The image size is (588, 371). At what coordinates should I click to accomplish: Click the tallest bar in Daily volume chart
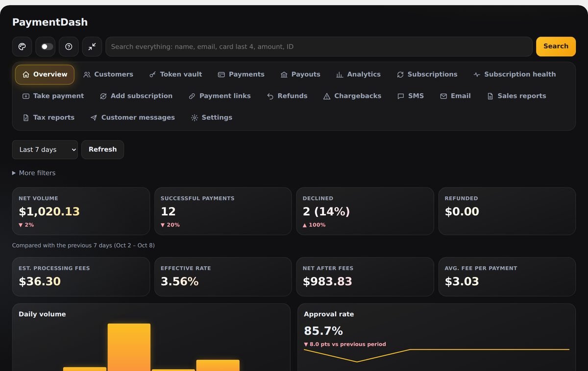[129, 347]
